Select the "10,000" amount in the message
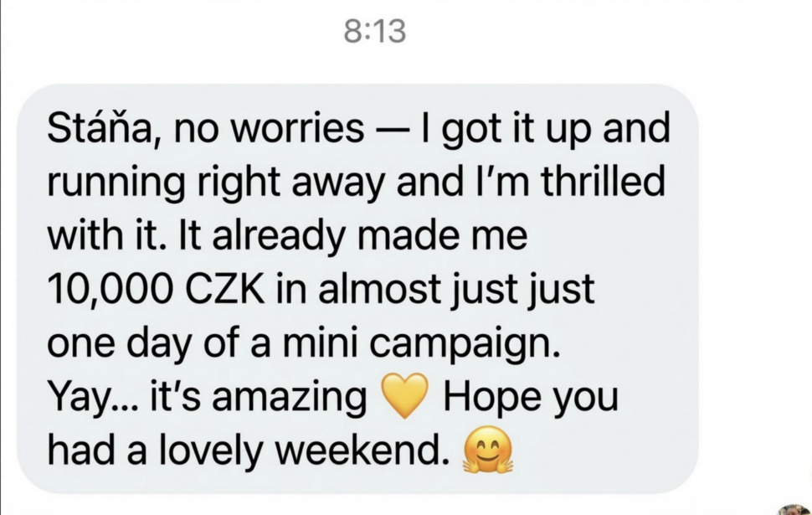 [107, 290]
